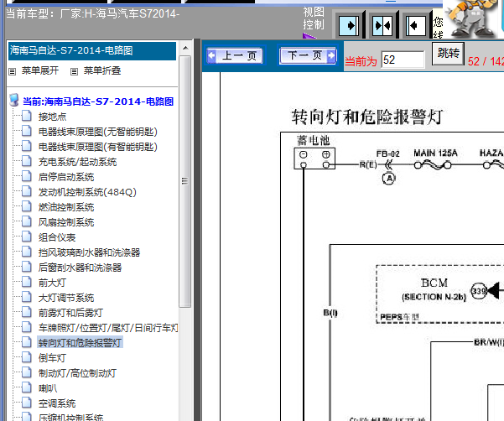Screen dimensions: 504x421
Task: Open 前大灯 entry
Action: pyautogui.click(x=52, y=283)
